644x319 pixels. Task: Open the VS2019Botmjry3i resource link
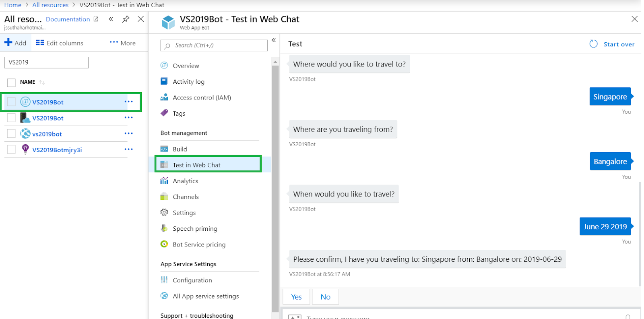(x=57, y=150)
